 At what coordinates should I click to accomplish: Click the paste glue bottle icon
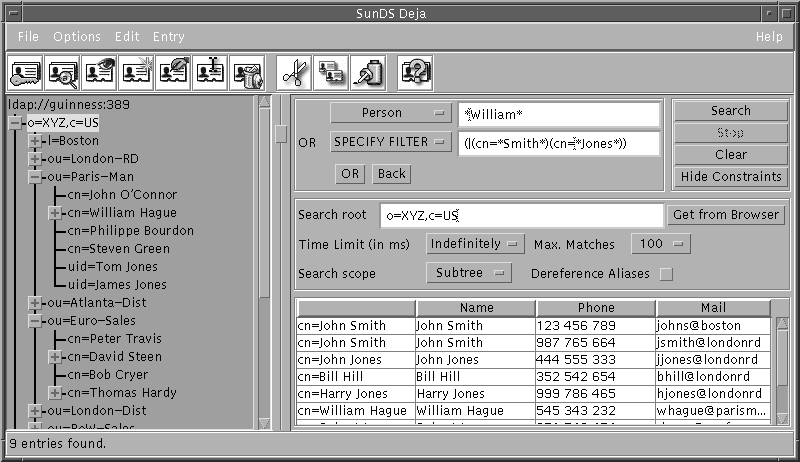coord(368,73)
